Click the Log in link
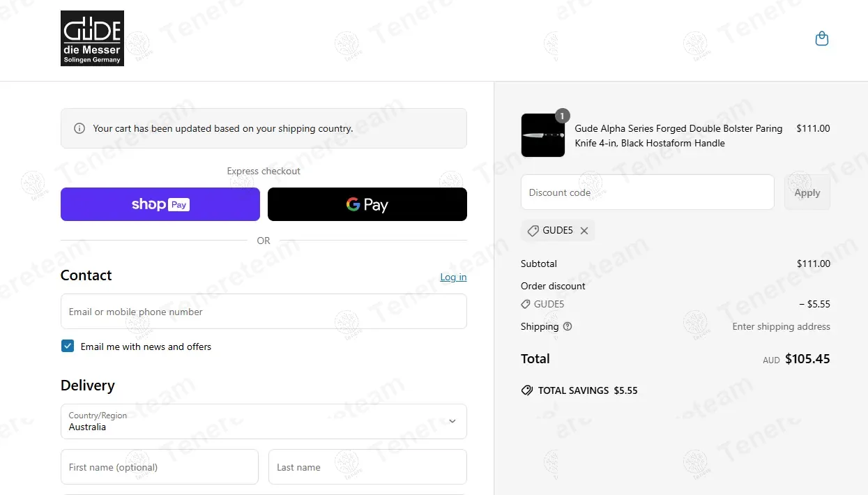 [x=453, y=277]
